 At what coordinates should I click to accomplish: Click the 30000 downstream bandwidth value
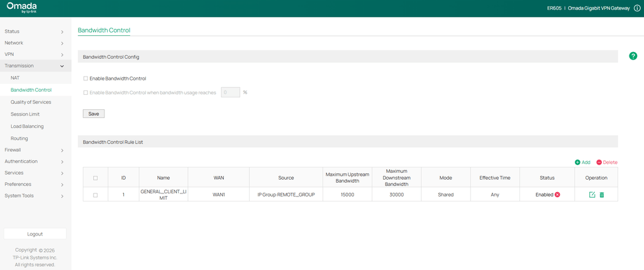pos(396,195)
